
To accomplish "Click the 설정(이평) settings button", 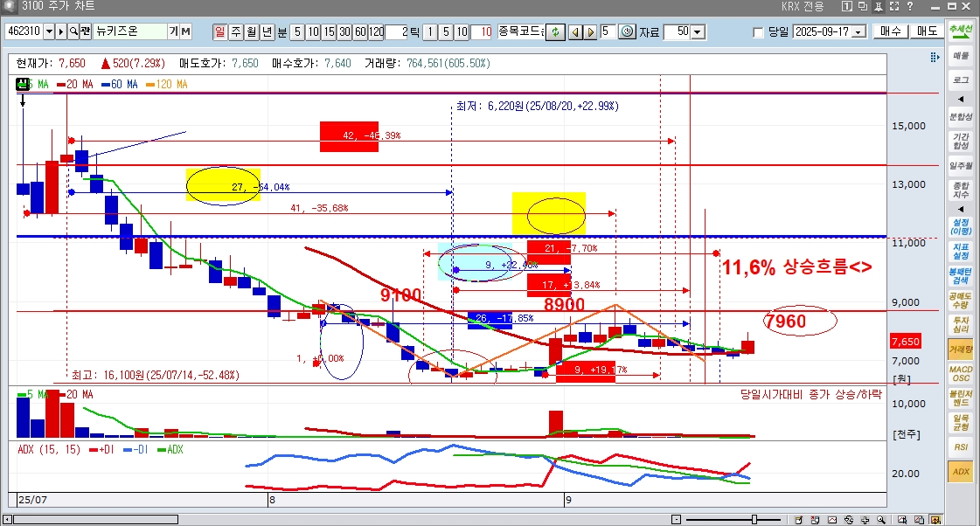I will pyautogui.click(x=961, y=227).
